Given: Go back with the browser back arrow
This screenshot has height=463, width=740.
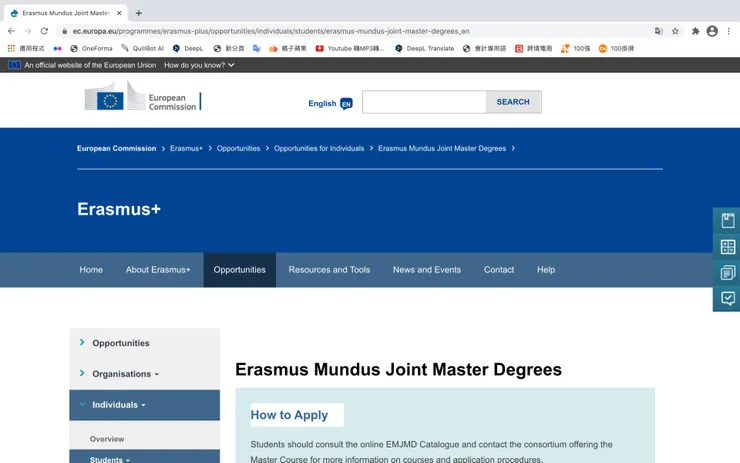Looking at the screenshot, I should click(11, 31).
